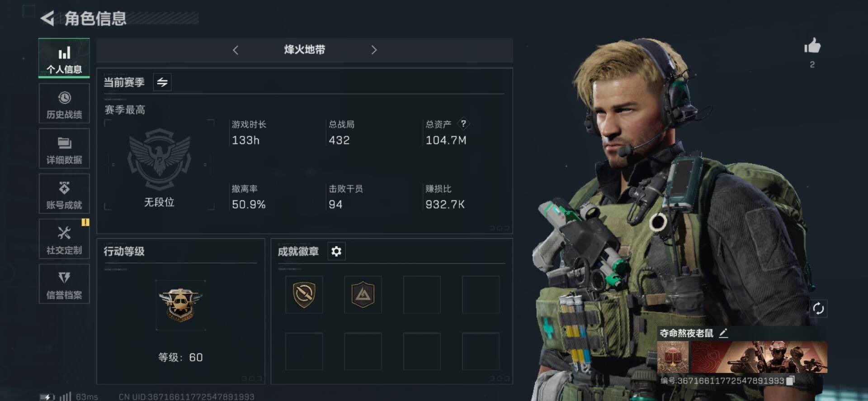The image size is (868, 401).
Task: Select the first achievement badge with sword shield
Action: pos(304,295)
